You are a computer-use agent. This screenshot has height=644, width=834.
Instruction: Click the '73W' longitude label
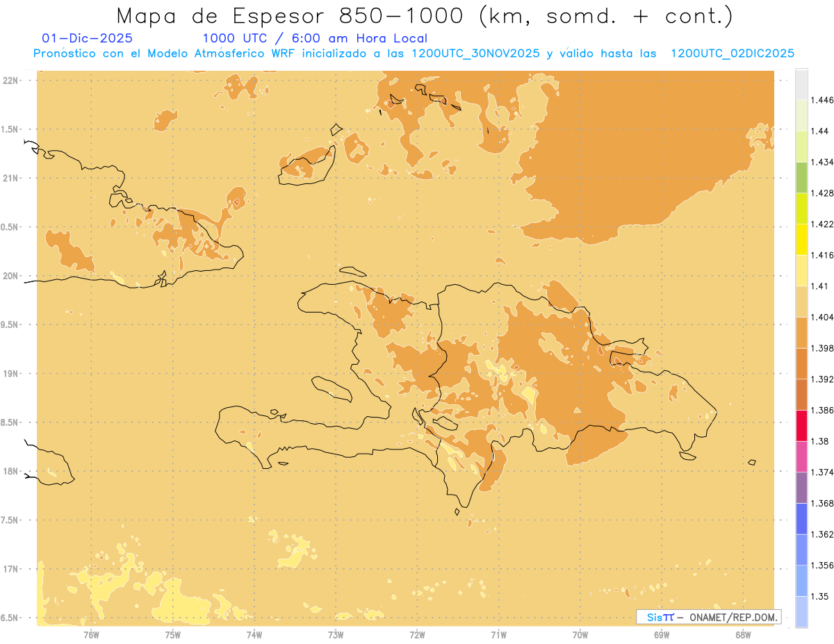[336, 634]
